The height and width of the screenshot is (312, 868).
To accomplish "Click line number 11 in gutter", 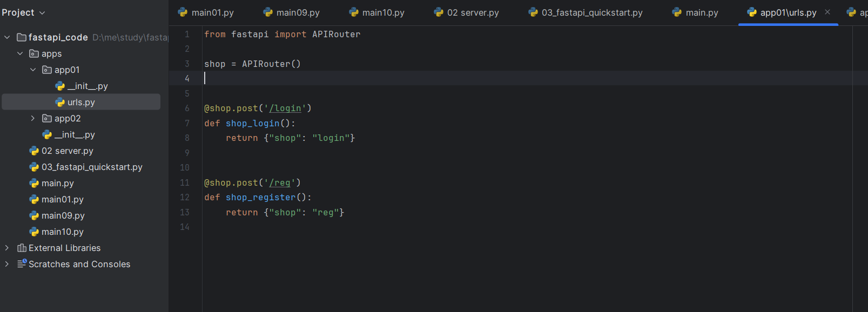I will 185,183.
